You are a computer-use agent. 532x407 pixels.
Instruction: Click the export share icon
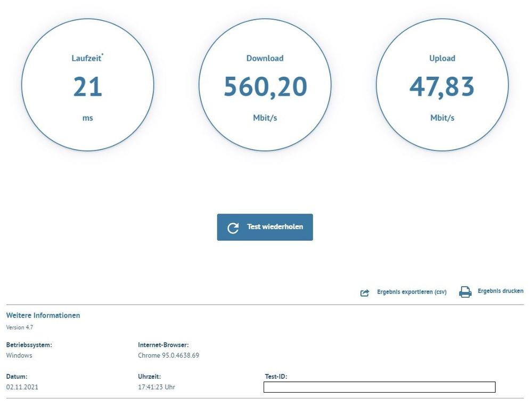coord(364,292)
